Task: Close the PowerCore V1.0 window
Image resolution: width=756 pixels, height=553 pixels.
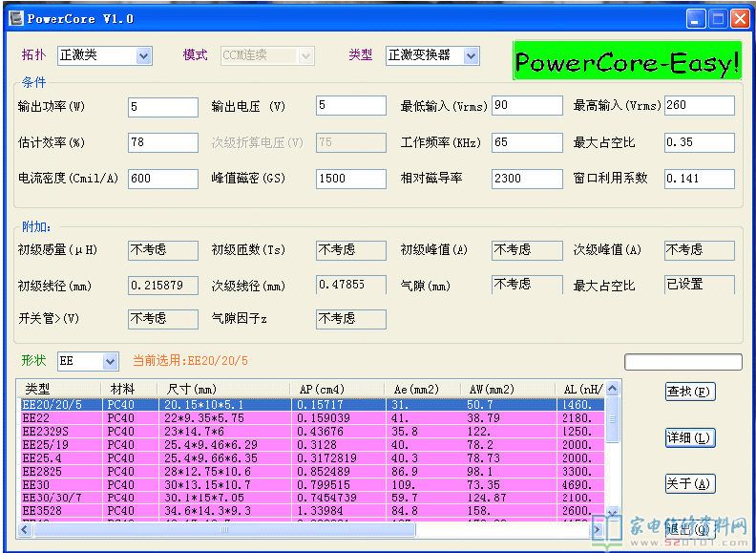Action: [740, 19]
